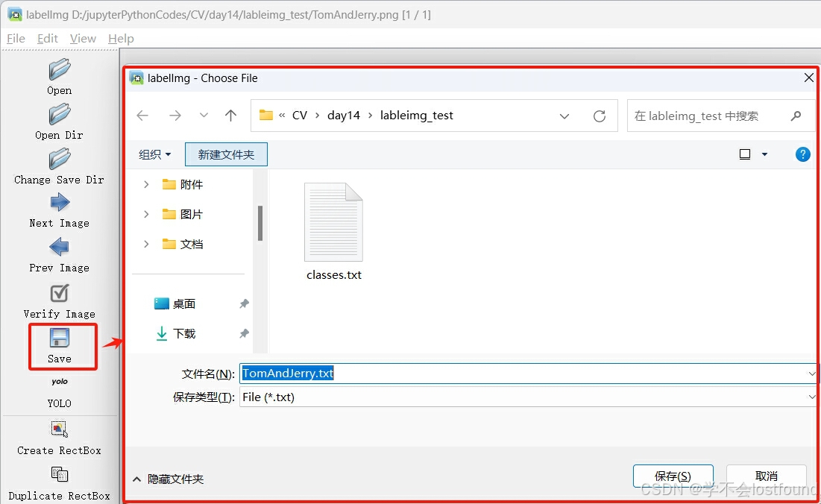This screenshot has width=821, height=504.
Task: Open the Help menu
Action: [x=121, y=39]
